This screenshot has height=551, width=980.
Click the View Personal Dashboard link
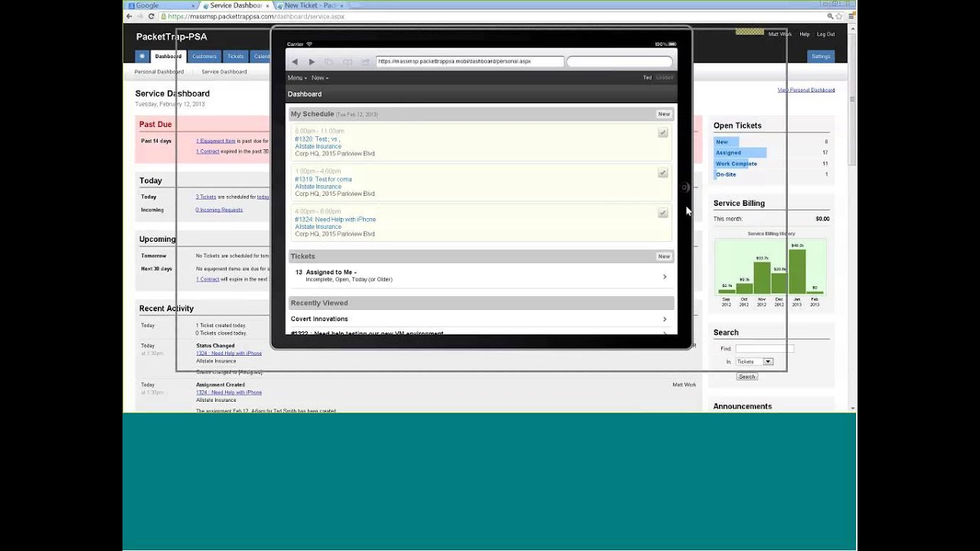coord(806,90)
